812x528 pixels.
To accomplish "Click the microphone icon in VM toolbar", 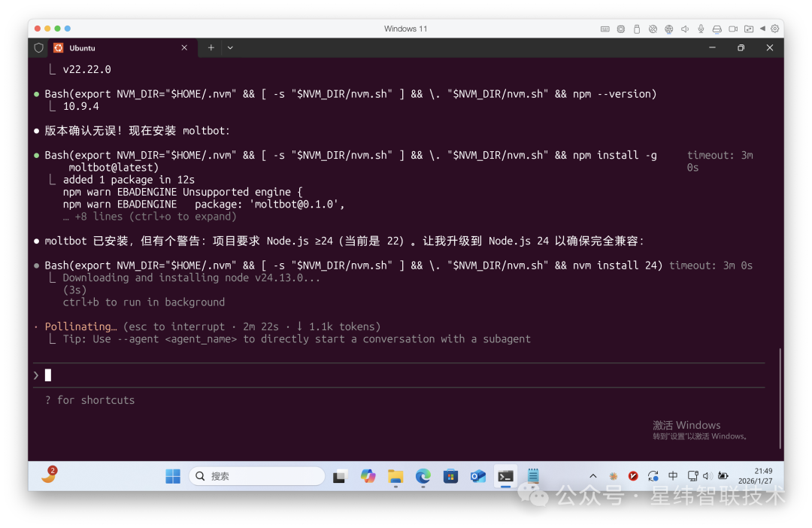I will 701,29.
